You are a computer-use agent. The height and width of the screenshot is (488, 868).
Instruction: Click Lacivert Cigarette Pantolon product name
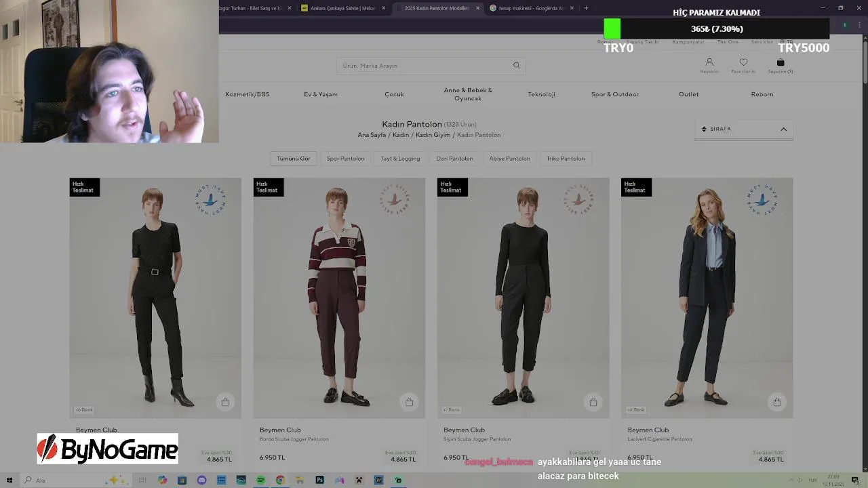click(660, 439)
